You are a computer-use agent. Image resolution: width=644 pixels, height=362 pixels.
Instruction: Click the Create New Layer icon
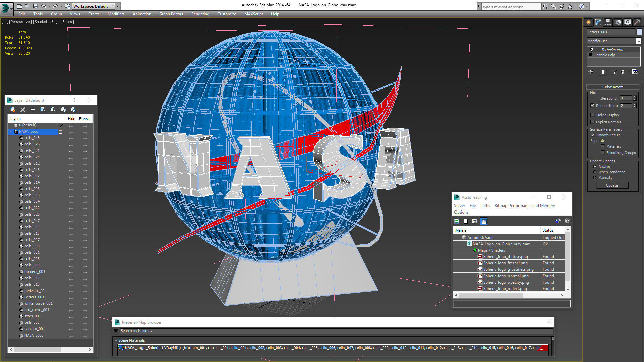12,110
